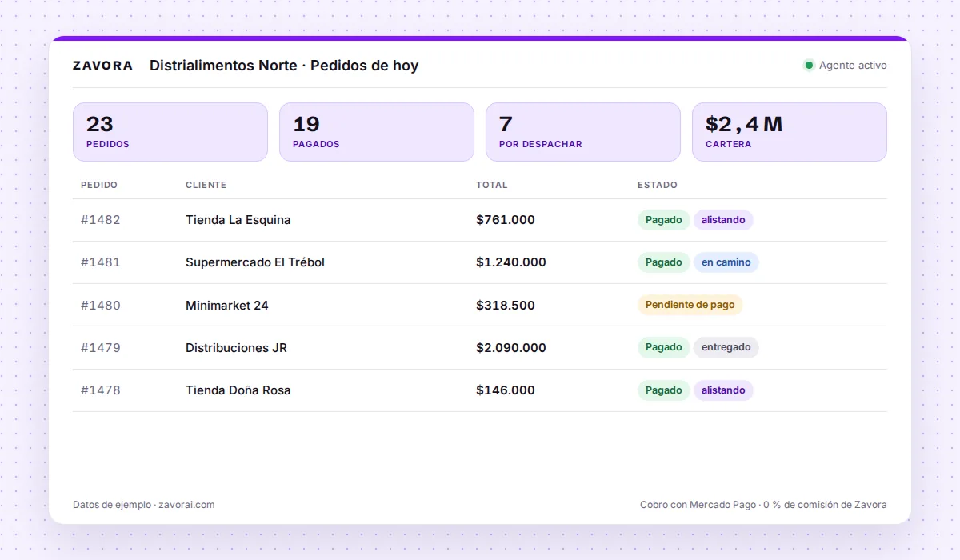
Task: Click the 'Agente activo' label
Action: (x=853, y=66)
